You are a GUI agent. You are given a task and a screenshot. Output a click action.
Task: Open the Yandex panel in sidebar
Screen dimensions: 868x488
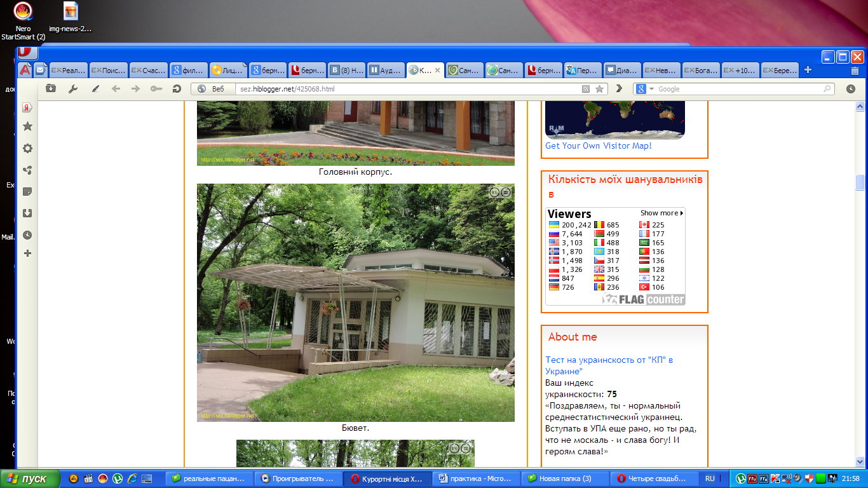point(27,107)
